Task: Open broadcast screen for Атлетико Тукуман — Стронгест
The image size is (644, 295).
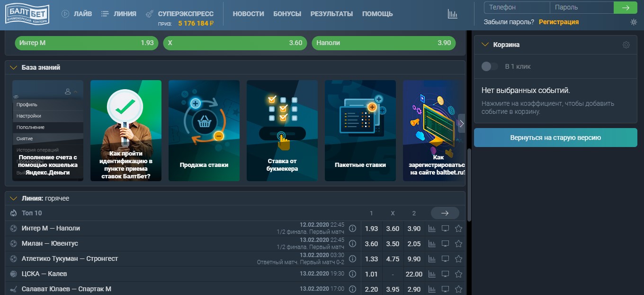Action: [x=445, y=259]
